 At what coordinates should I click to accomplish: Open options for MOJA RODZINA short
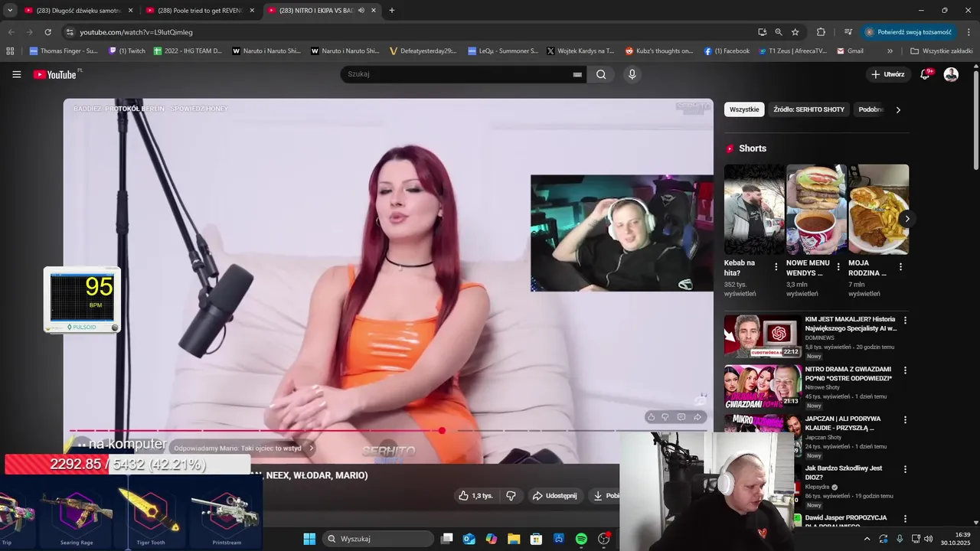tap(900, 267)
